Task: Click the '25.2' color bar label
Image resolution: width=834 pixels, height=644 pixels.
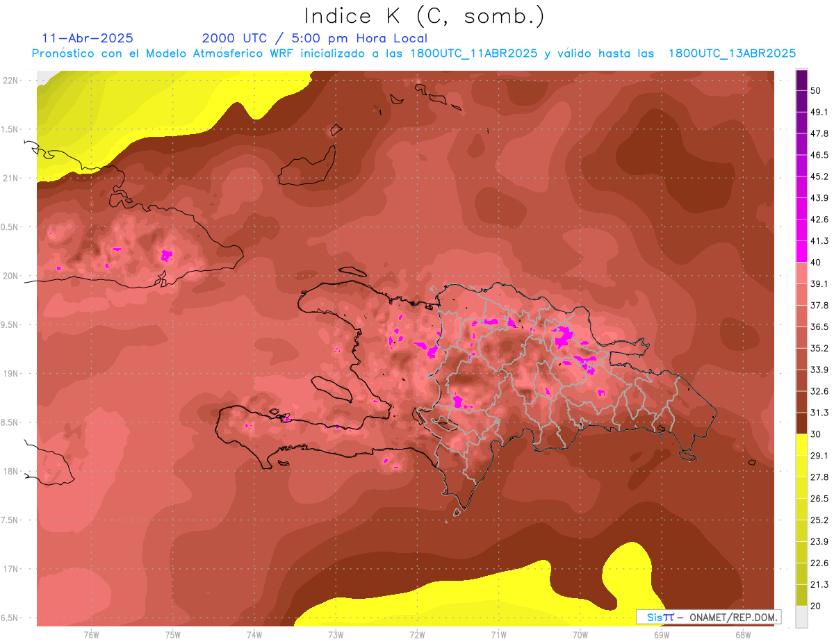Action: pyautogui.click(x=819, y=520)
